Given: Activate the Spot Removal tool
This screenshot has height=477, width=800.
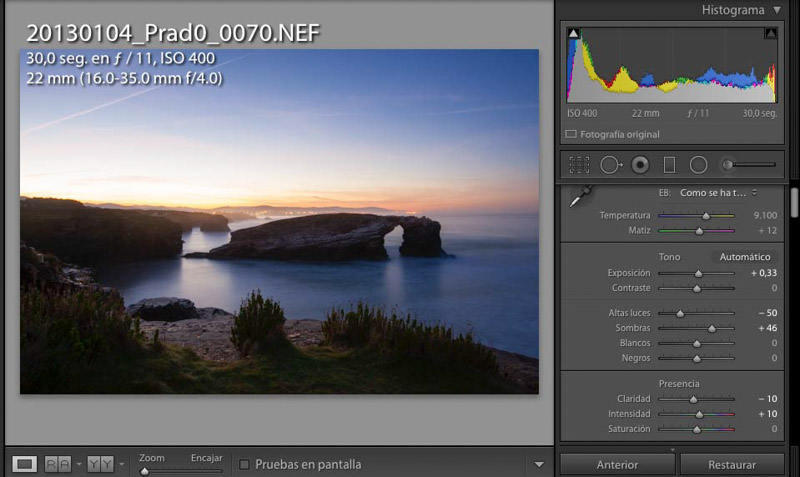Looking at the screenshot, I should coord(610,164).
